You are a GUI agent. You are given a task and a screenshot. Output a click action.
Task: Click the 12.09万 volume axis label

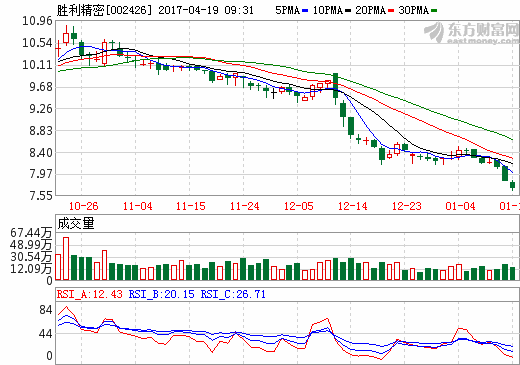(31, 269)
